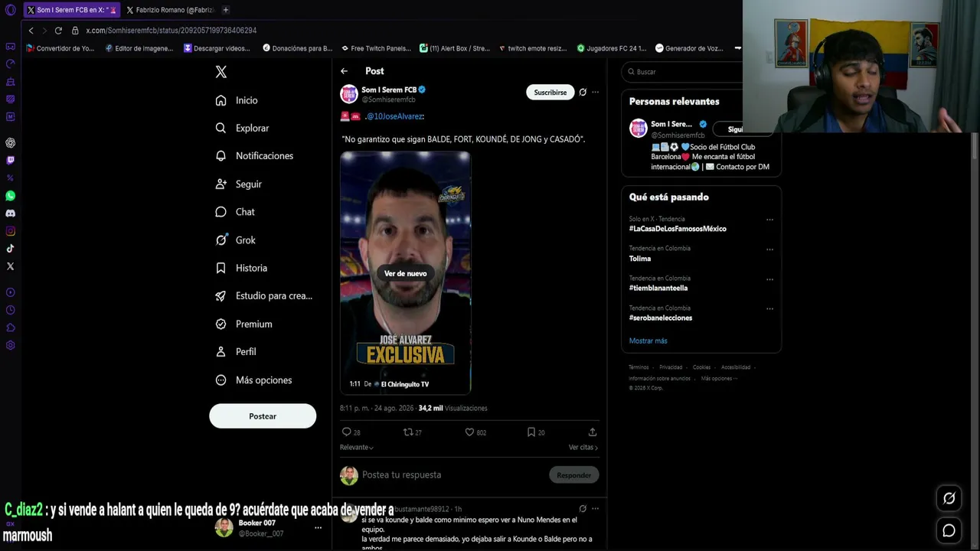Image resolution: width=980 pixels, height=551 pixels.
Task: Open the ChatGPT icon in the Opera sidebar
Action: pos(10,143)
